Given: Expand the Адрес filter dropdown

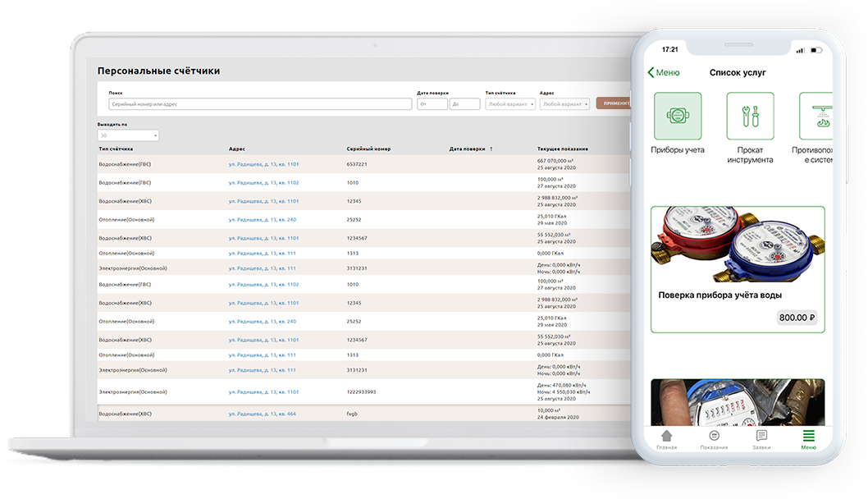Looking at the screenshot, I should coord(564,104).
